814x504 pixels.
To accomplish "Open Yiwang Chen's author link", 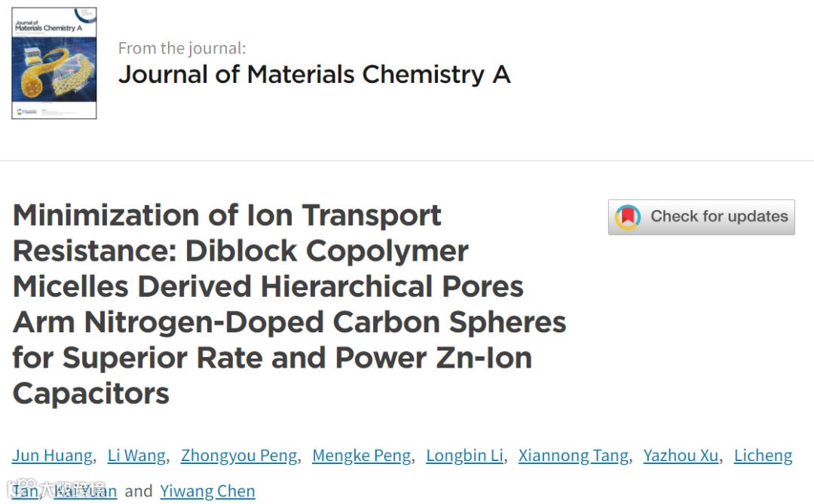I will point(207,492).
